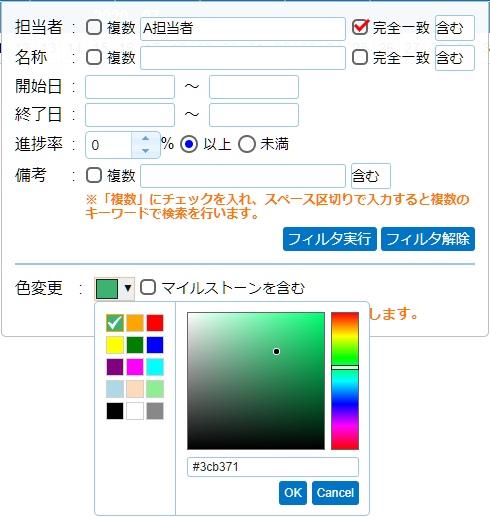Pick the gray palette swatch
The height and width of the screenshot is (517, 490).
coord(155,411)
